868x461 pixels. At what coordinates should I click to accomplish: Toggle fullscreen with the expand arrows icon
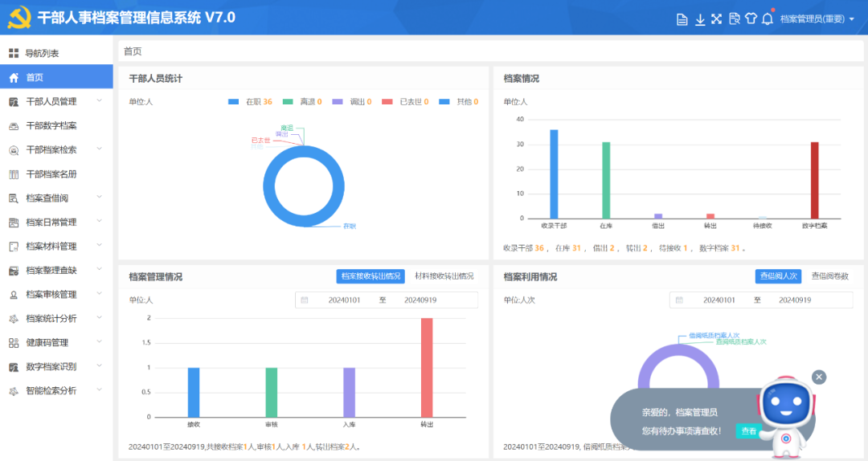click(716, 18)
